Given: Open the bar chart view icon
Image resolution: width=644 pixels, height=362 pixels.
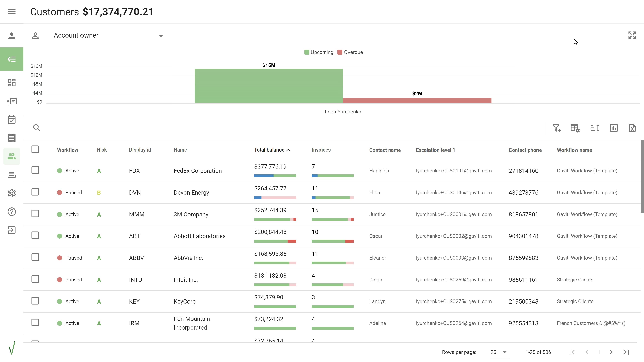Looking at the screenshot, I should [x=614, y=128].
